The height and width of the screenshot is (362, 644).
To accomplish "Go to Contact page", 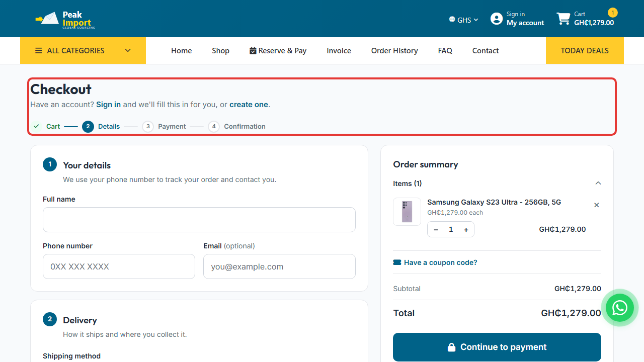I will coord(486,51).
